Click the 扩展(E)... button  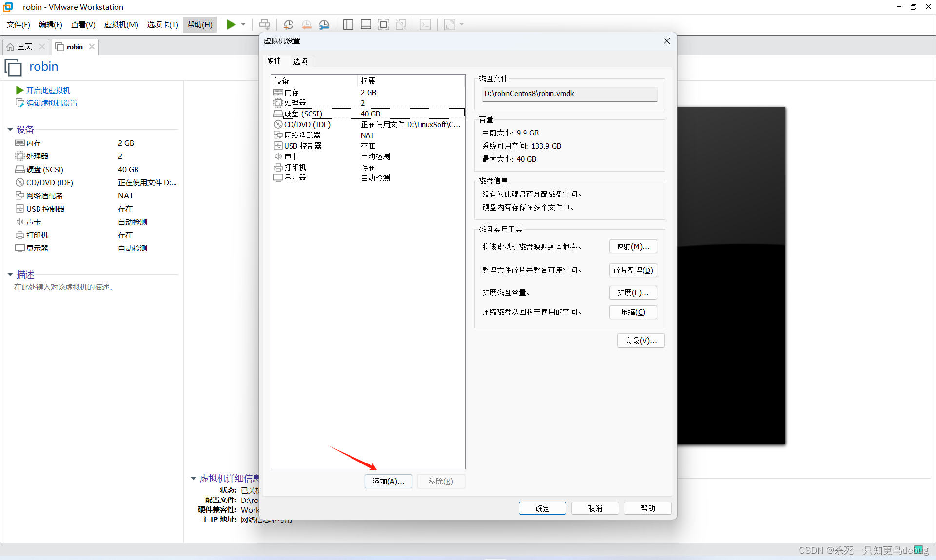(x=633, y=292)
